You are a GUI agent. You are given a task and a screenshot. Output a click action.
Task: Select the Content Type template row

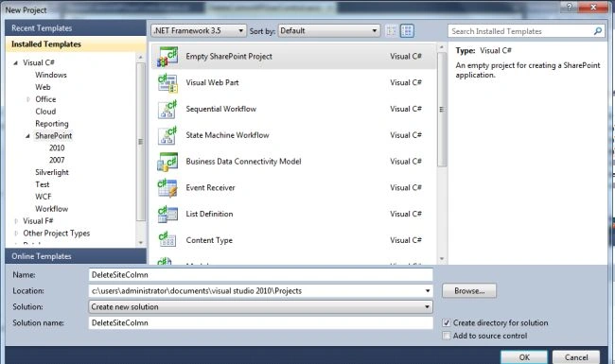[x=293, y=240]
